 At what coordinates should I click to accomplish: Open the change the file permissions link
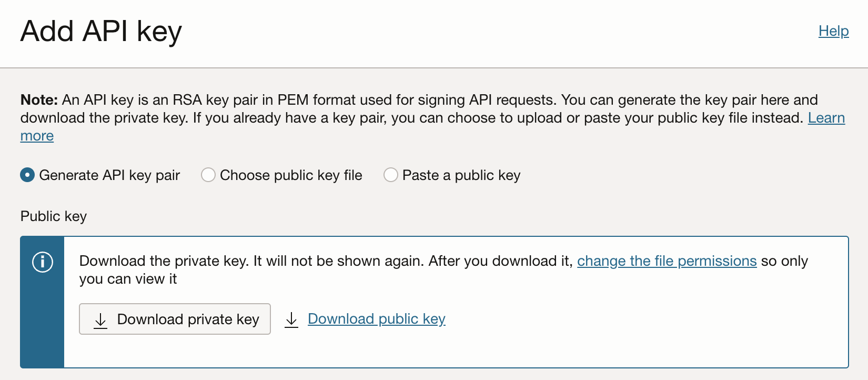click(x=667, y=261)
